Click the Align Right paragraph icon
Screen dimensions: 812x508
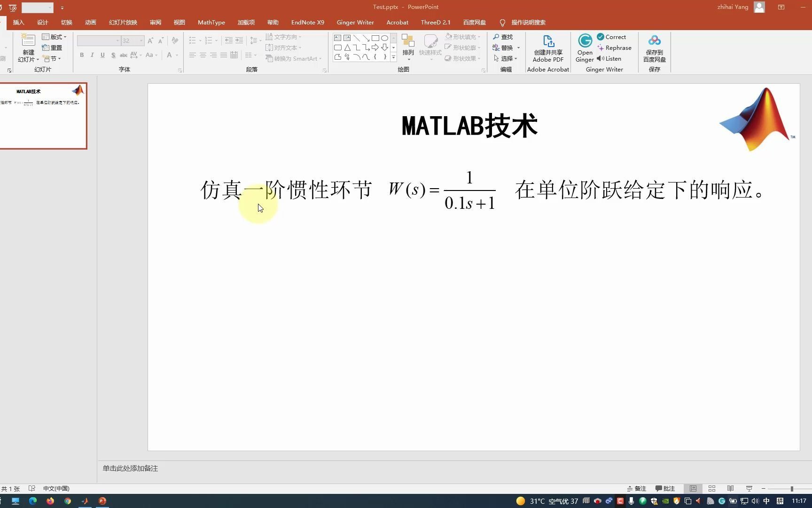(213, 55)
